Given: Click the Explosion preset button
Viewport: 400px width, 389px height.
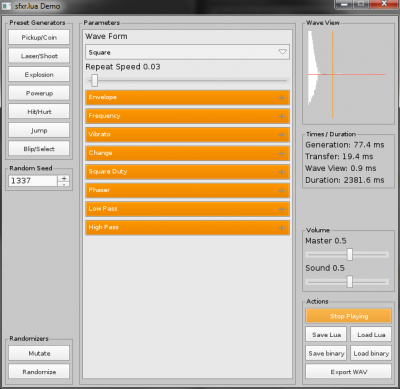Looking at the screenshot, I should 39,74.
